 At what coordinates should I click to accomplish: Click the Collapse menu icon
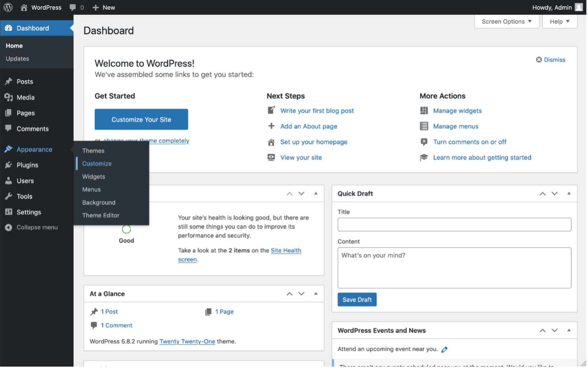pos(8,228)
